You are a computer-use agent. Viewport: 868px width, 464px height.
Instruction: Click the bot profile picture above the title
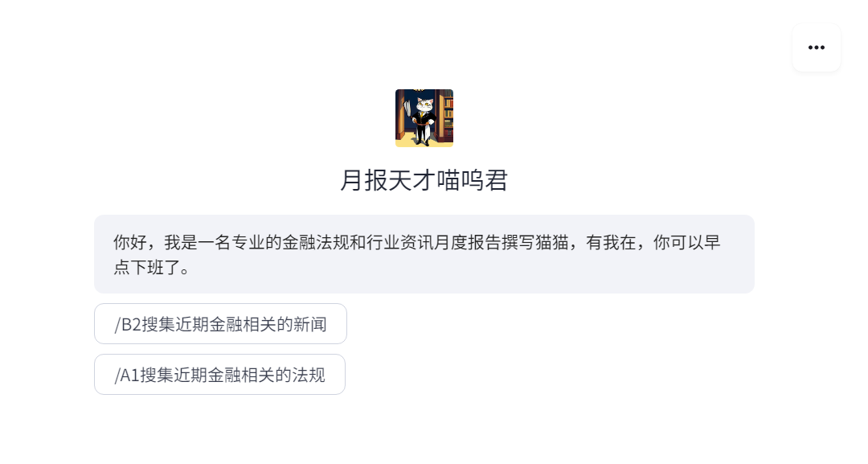424,118
